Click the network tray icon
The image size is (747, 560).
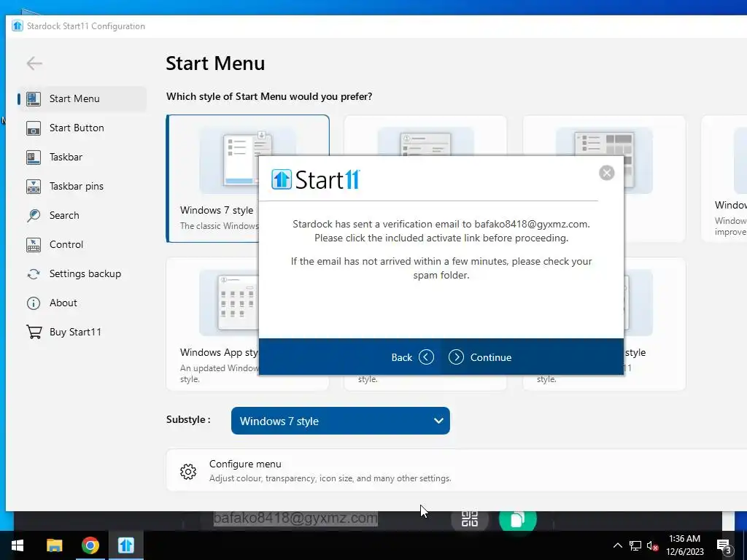pos(635,545)
